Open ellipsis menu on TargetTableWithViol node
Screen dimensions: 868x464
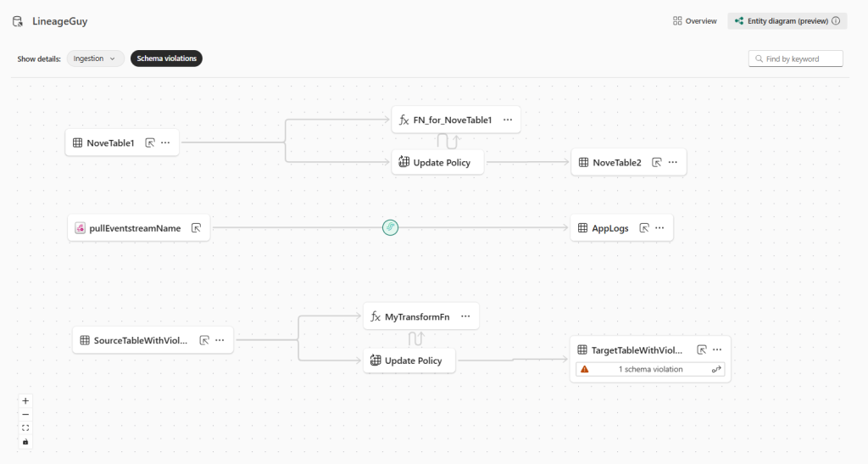[x=717, y=349]
